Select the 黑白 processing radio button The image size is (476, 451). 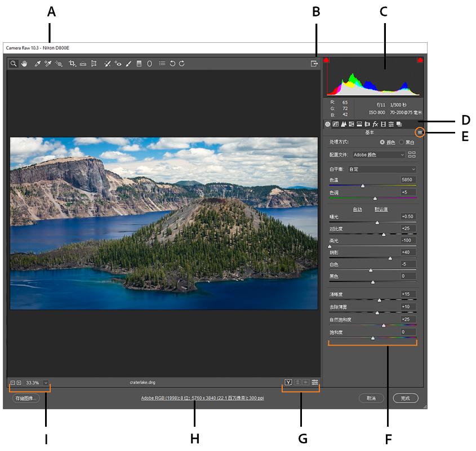pyautogui.click(x=401, y=141)
